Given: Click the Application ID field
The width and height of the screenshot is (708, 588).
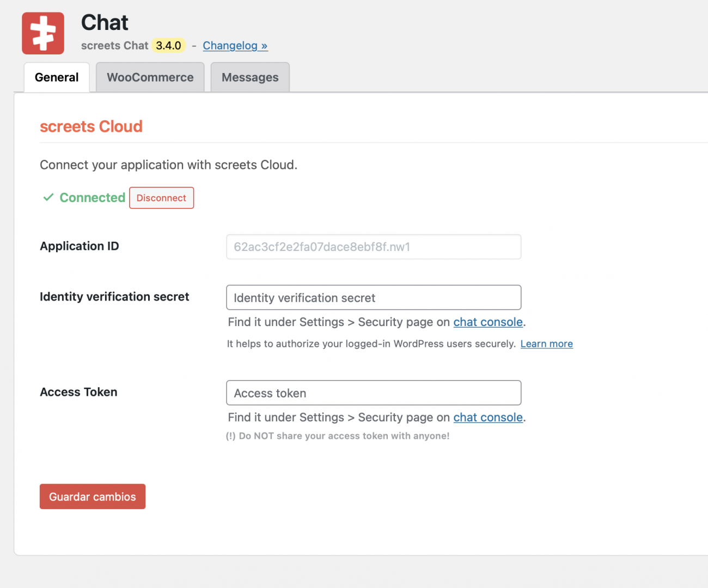Looking at the screenshot, I should point(374,247).
